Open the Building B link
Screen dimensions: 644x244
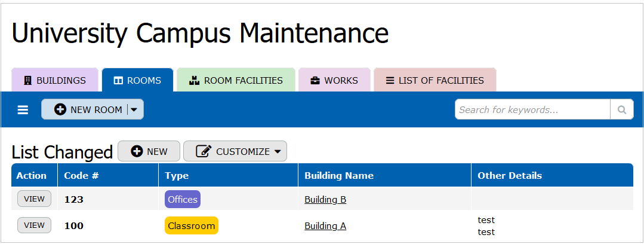pos(325,200)
